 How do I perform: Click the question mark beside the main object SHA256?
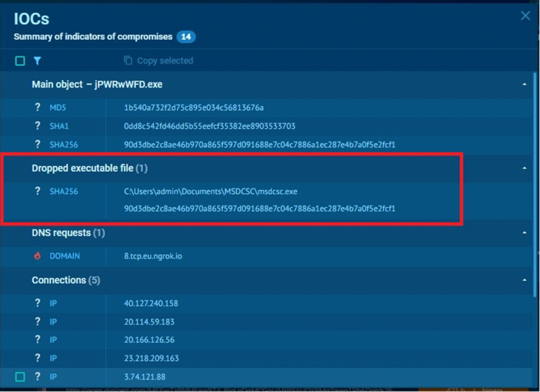pos(37,144)
